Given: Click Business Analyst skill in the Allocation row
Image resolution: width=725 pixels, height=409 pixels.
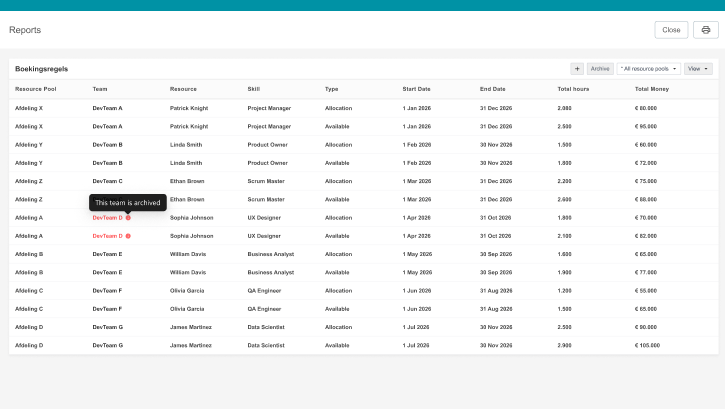Looking at the screenshot, I should click(270, 254).
